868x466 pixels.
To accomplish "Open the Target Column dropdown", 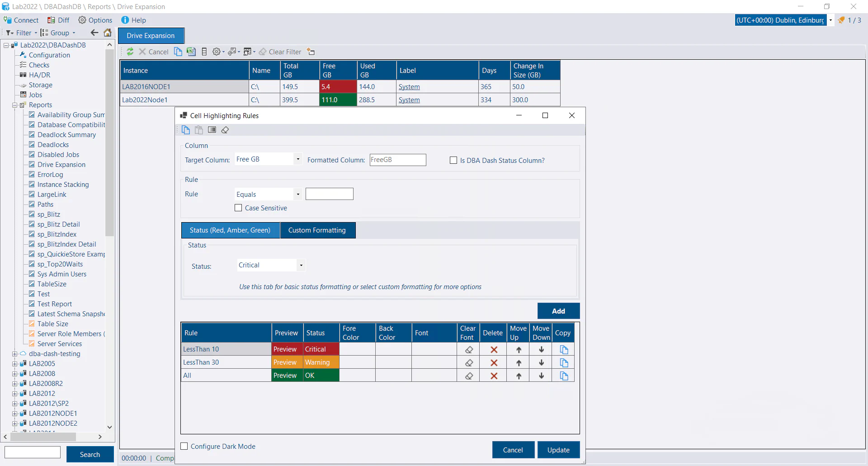I will (298, 159).
